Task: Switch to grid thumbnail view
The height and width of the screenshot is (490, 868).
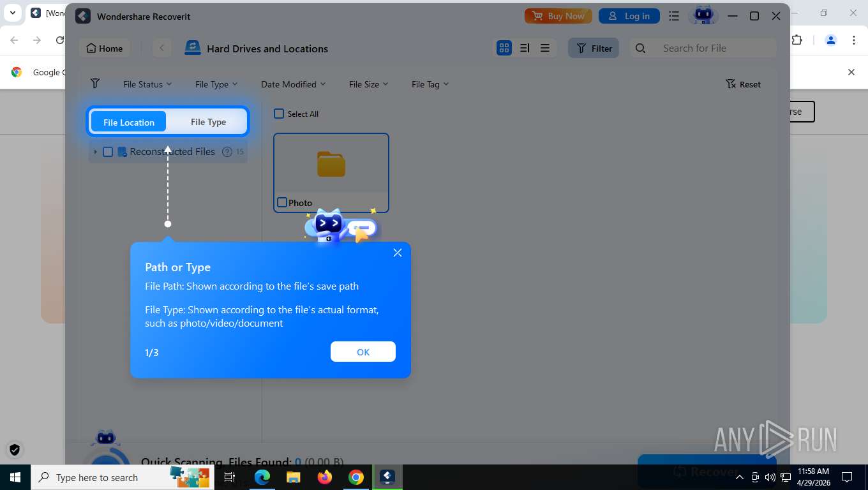Action: (504, 48)
